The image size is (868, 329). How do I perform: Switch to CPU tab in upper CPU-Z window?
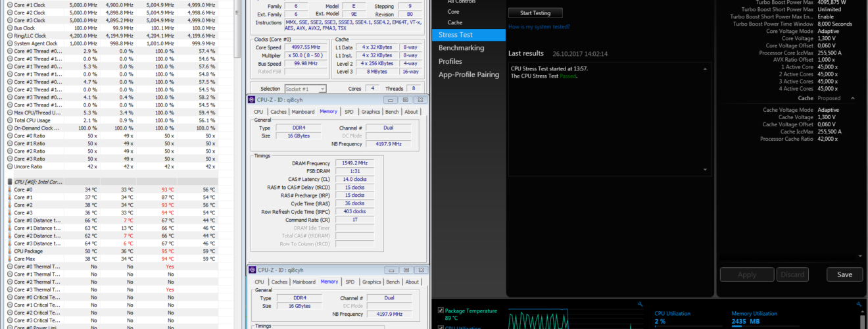[259, 112]
